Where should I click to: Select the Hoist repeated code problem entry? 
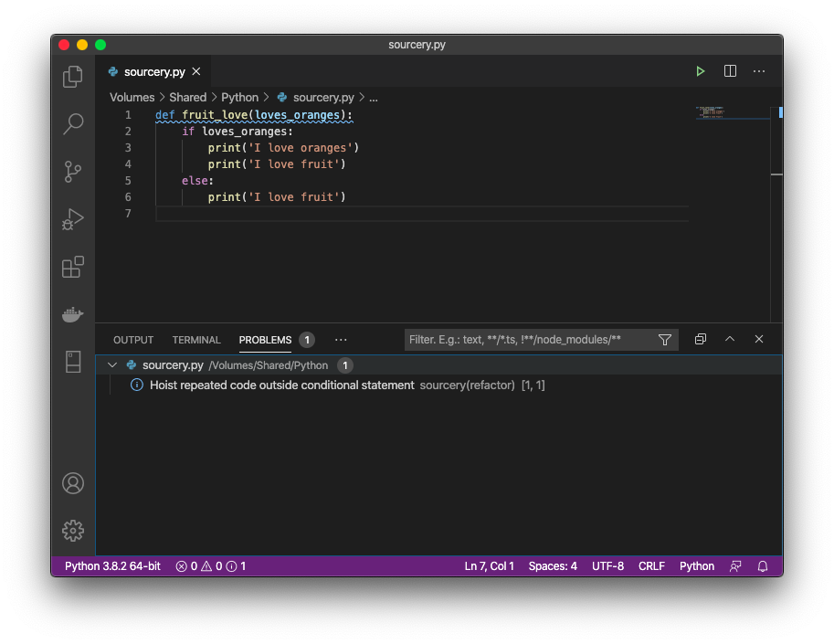438,385
